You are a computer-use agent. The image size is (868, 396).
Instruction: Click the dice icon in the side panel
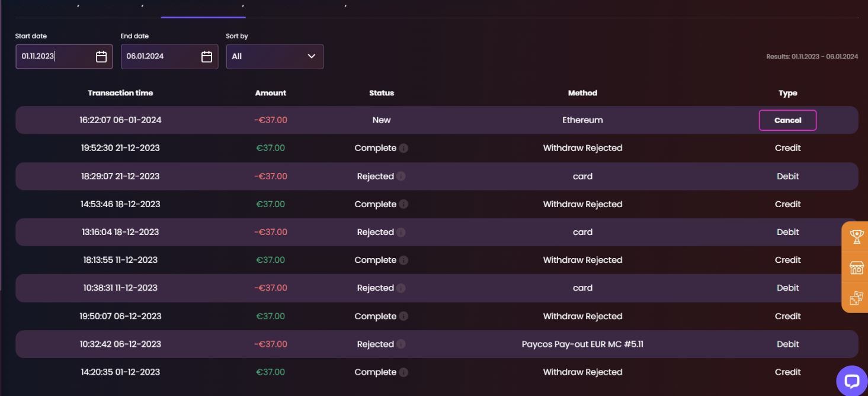coord(856,298)
